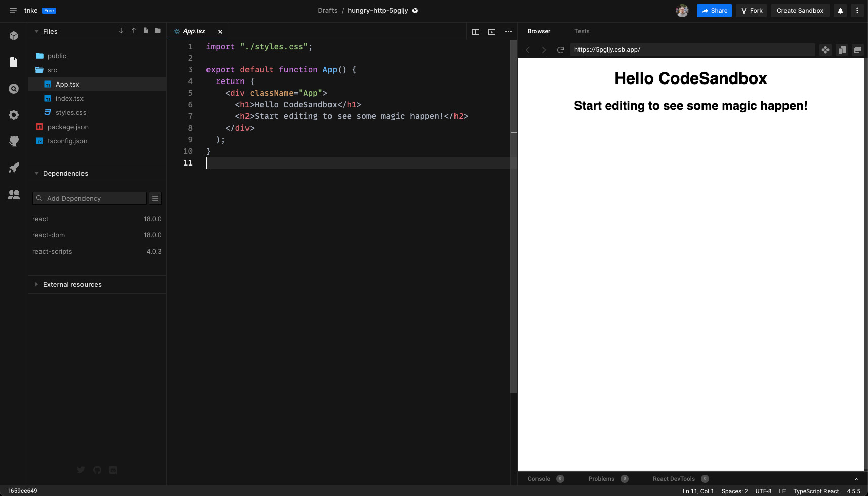Reload the preview with the refresh icon
The width and height of the screenshot is (868, 496).
560,50
